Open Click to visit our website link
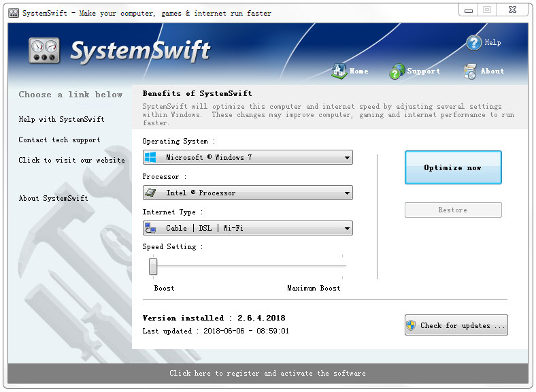Viewport: 536px width, 392px height. pos(72,160)
